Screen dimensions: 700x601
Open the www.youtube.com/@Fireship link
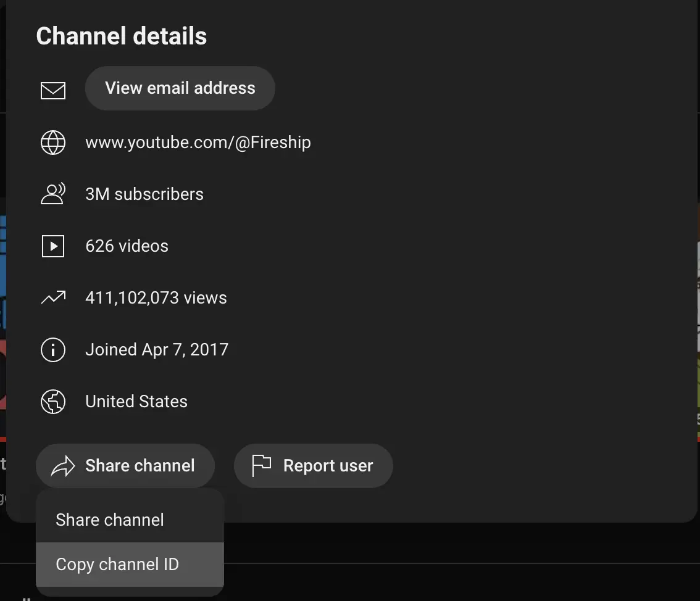coord(198,143)
